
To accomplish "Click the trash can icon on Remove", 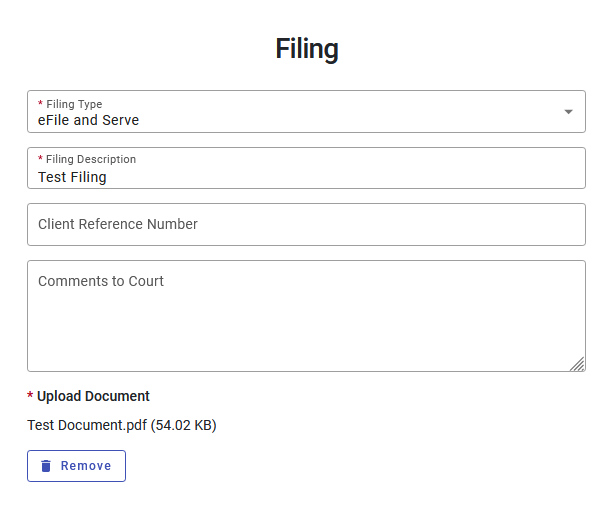I will (46, 466).
